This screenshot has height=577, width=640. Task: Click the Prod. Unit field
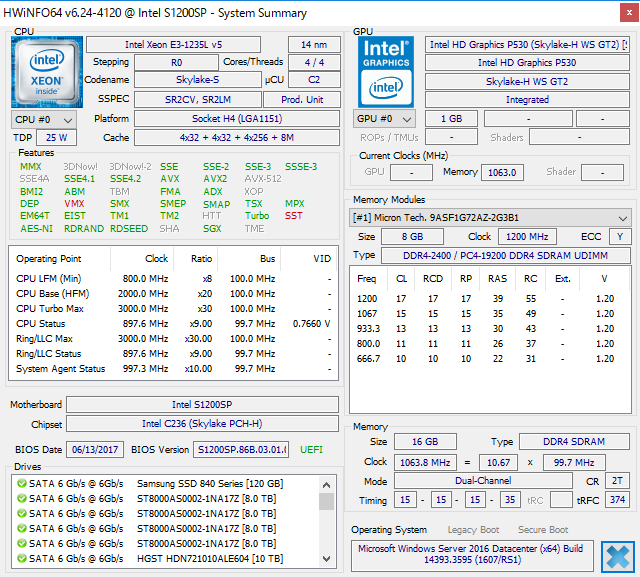pyautogui.click(x=302, y=99)
